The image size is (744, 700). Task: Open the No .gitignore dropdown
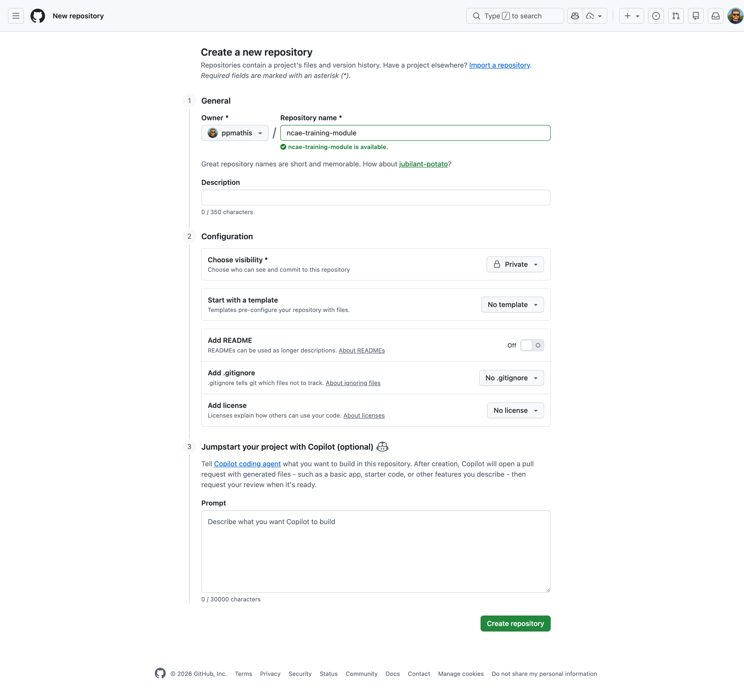click(x=511, y=378)
